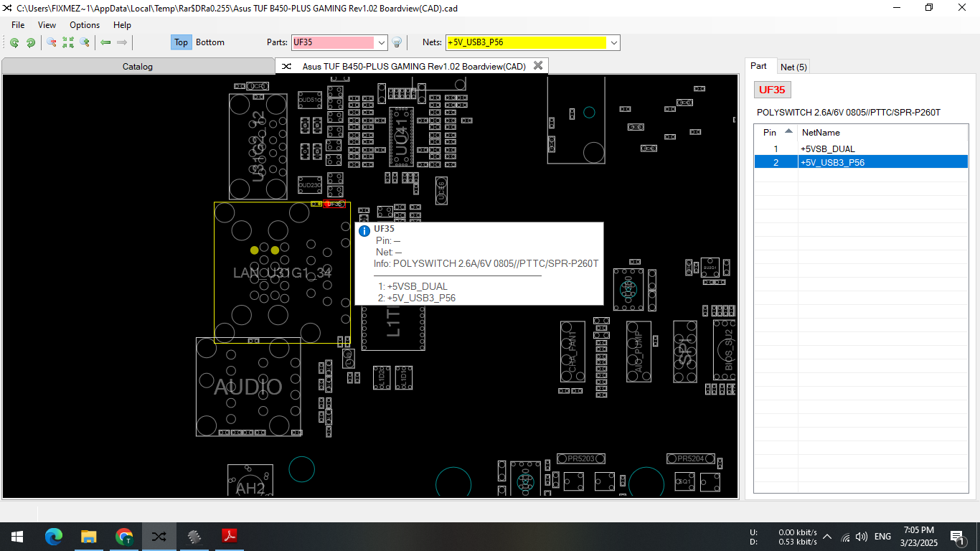Switch to the Top board side

pyautogui.click(x=181, y=42)
